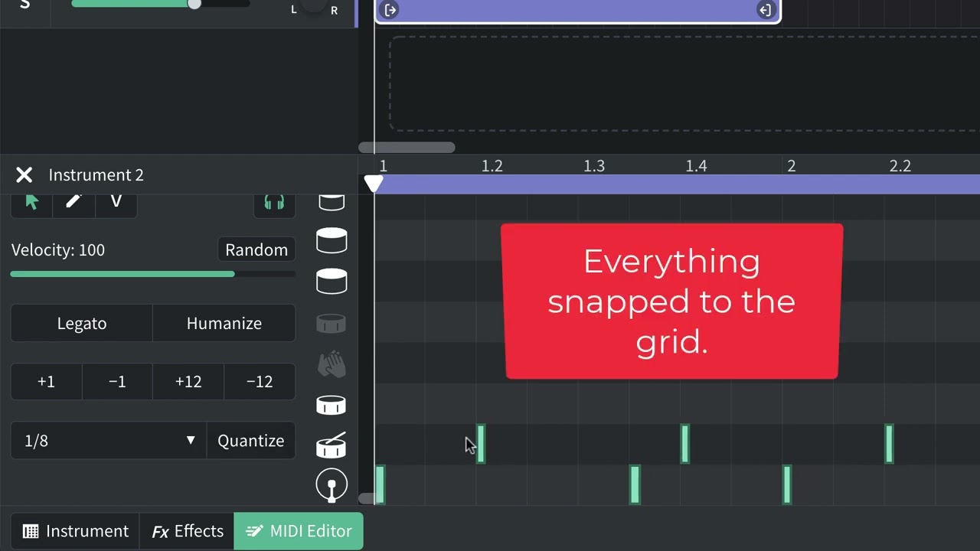The width and height of the screenshot is (980, 551).
Task: Switch to the Instrument tab
Action: [75, 531]
